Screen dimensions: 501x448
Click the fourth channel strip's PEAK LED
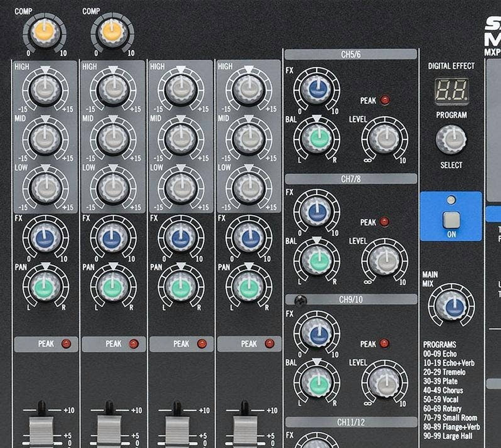coord(269,344)
